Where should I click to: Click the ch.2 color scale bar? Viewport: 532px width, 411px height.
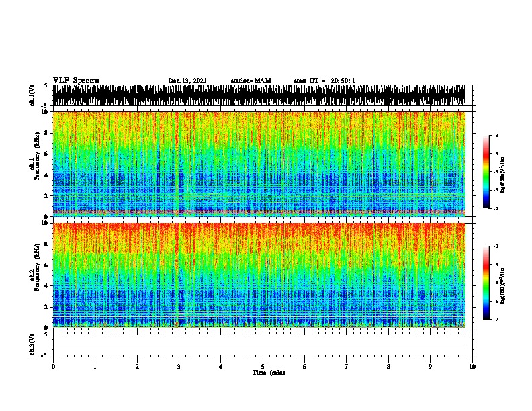point(486,283)
